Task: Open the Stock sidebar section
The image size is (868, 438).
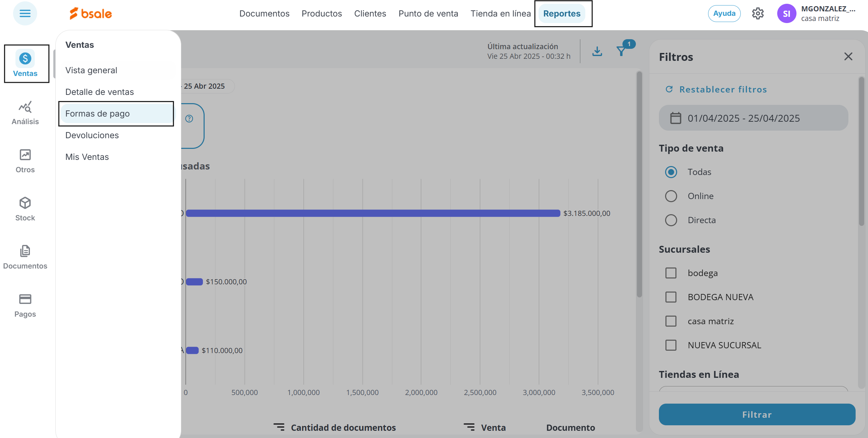Action: 25,209
